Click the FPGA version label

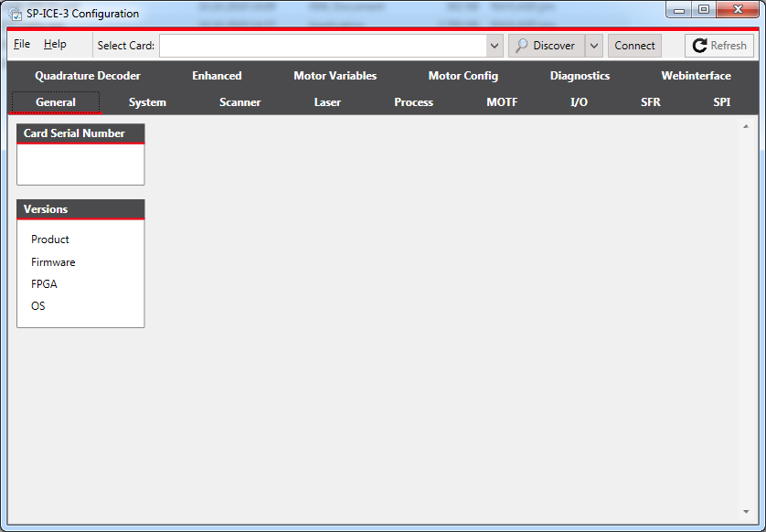pos(44,284)
